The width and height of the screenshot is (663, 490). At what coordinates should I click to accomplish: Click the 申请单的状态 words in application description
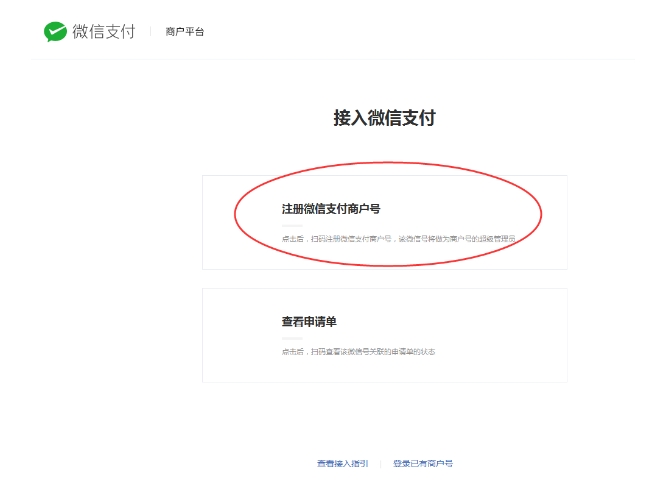point(413,352)
